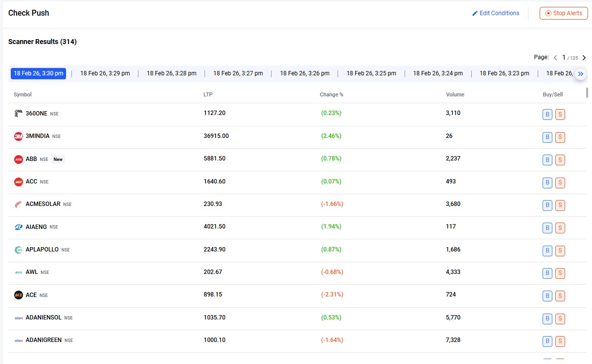The height and width of the screenshot is (364, 592).
Task: Sort by the Change % column header
Action: point(331,94)
